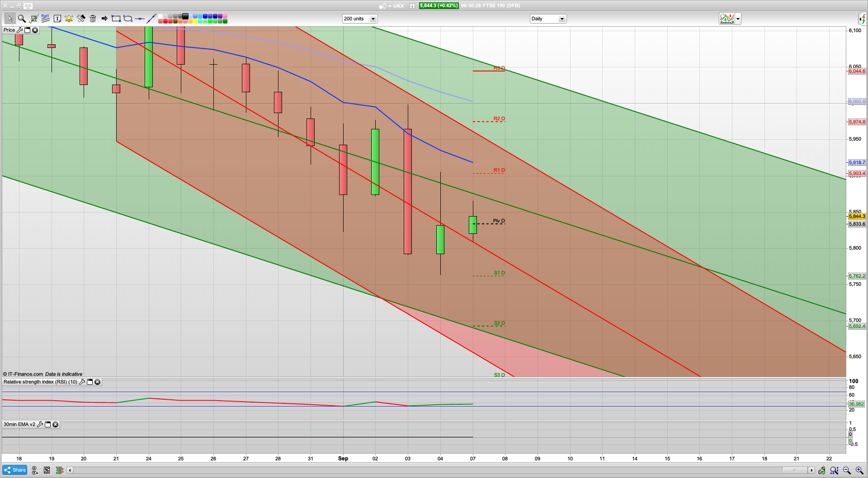Select the arrow drawing tool
Image resolution: width=868 pixels, height=478 pixels.
click(x=104, y=19)
